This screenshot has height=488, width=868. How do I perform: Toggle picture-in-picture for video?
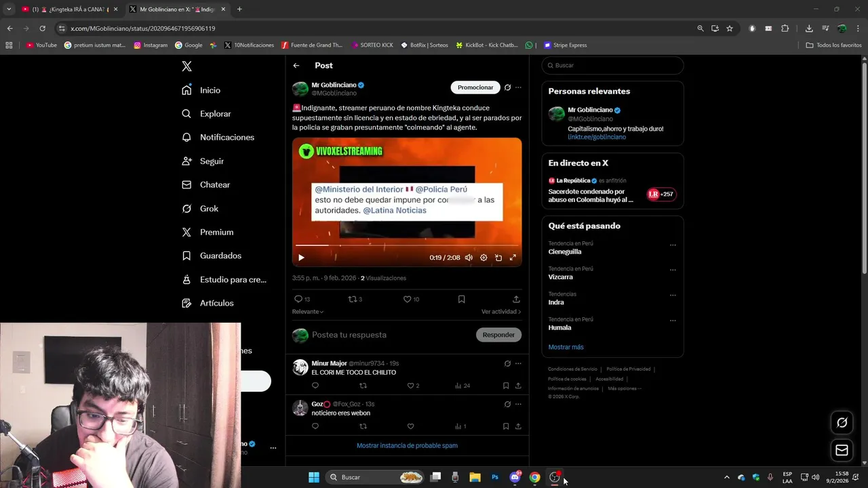click(x=498, y=258)
